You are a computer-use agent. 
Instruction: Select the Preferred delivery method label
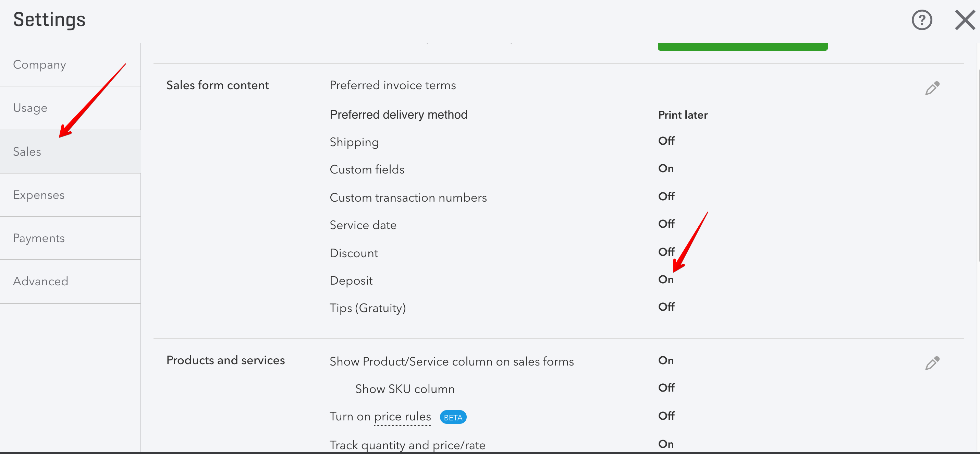[398, 115]
